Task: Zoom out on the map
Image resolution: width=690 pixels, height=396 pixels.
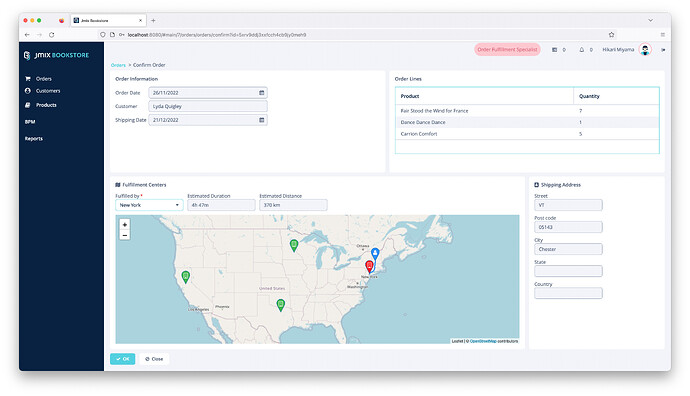Action: click(x=125, y=235)
